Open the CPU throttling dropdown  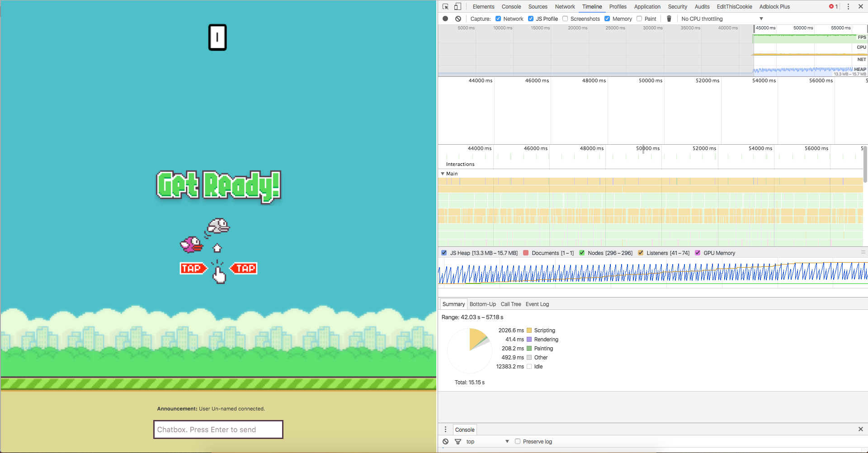722,19
